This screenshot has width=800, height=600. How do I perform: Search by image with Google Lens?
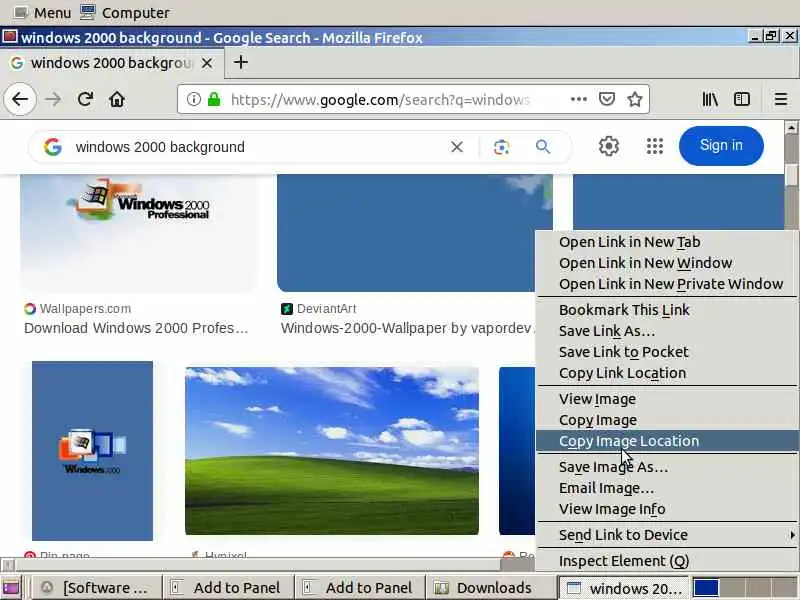tap(502, 147)
